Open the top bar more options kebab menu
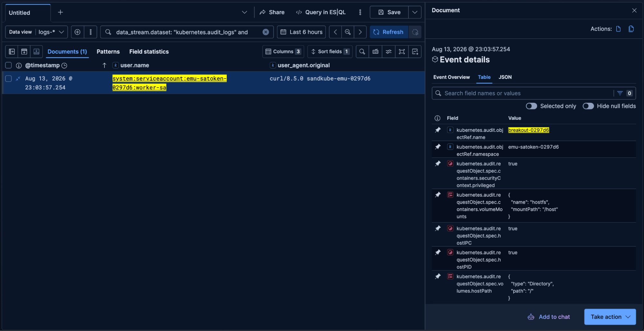Image resolution: width=644 pixels, height=331 pixels. [360, 12]
